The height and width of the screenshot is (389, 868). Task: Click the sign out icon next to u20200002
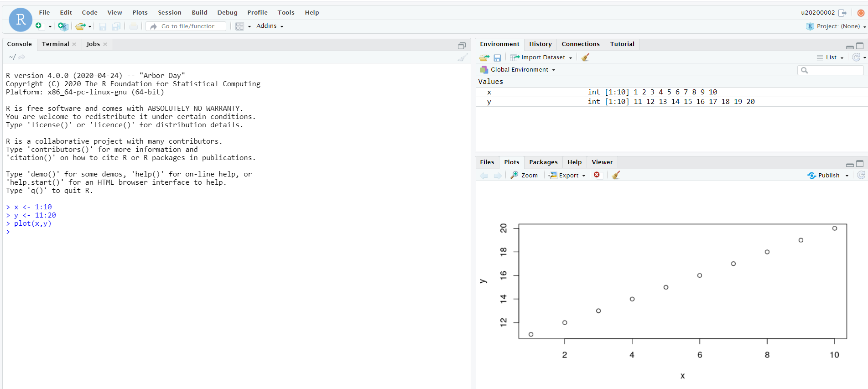tap(842, 13)
